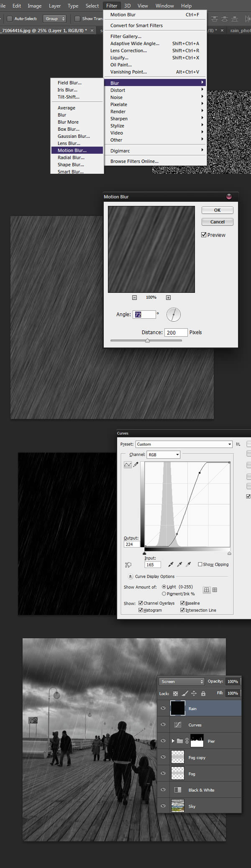Viewport: 251px width, 868px height.
Task: Pick the black point eyedropper in Curves
Action: point(171,564)
